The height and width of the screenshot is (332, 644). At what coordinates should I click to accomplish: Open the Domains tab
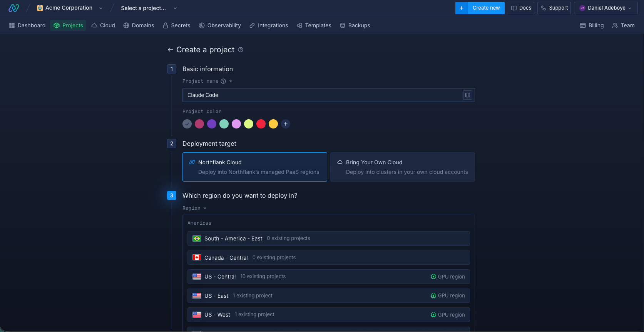(x=139, y=25)
